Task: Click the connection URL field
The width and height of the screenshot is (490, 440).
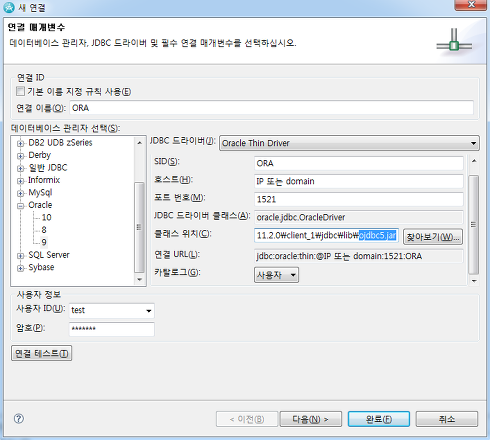Action: click(x=358, y=256)
